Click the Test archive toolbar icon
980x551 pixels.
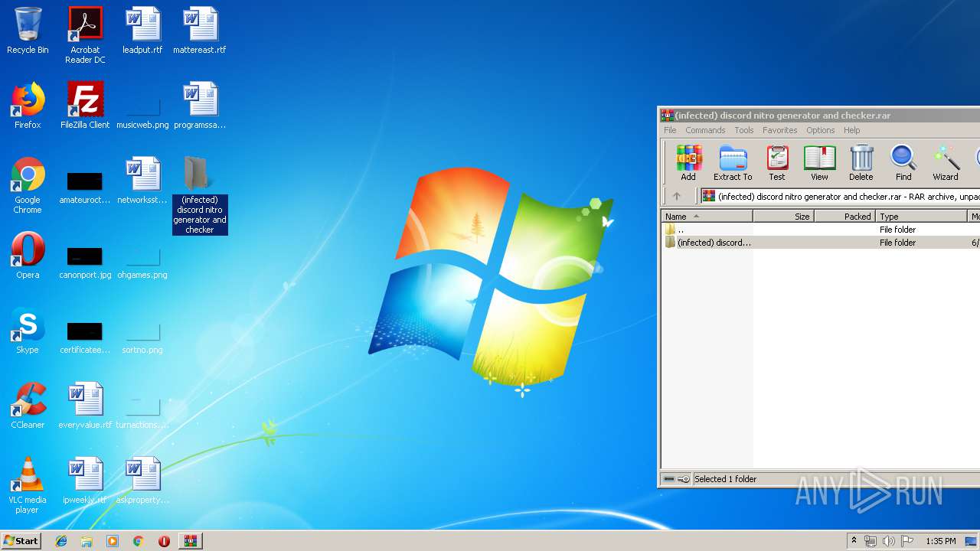pos(777,163)
